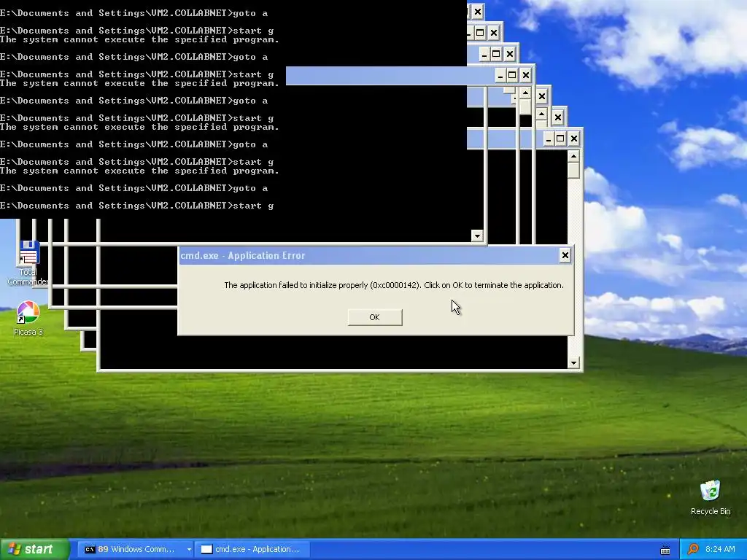Image resolution: width=747 pixels, height=560 pixels.
Task: Click scroll-down arrow of largest command window
Action: [x=573, y=363]
